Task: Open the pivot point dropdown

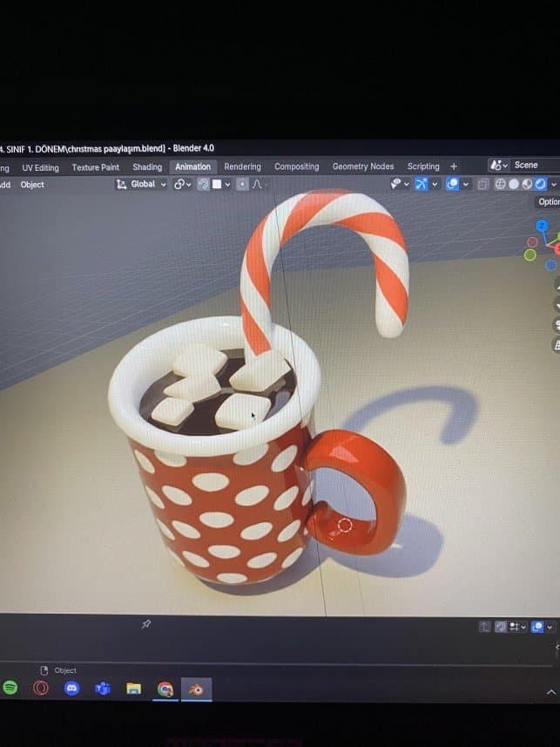Action: (x=182, y=185)
